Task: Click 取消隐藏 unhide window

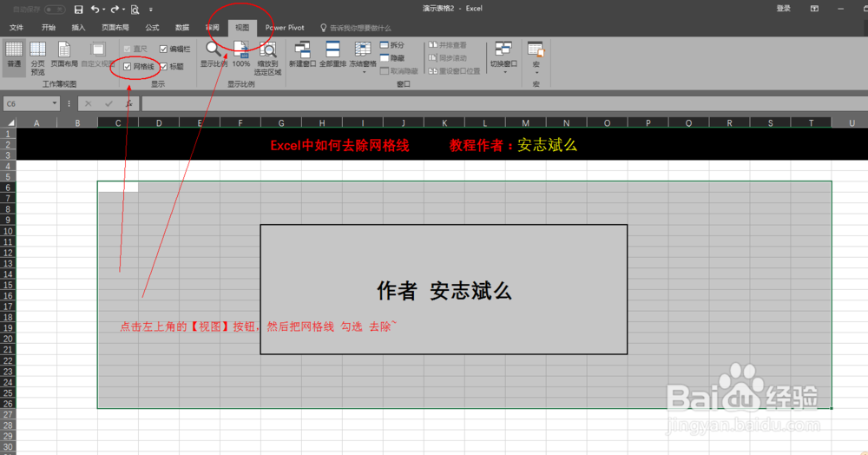Action: [398, 71]
